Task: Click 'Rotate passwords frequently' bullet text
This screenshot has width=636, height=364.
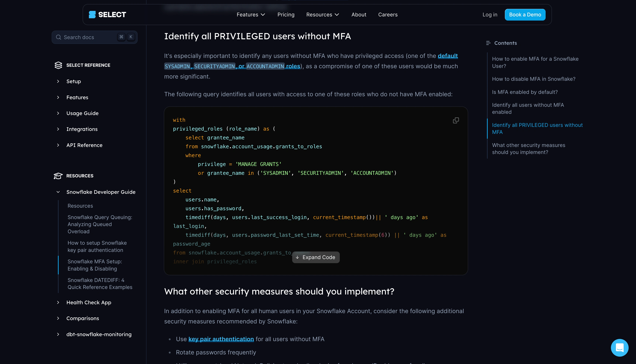Action: [x=216, y=352]
